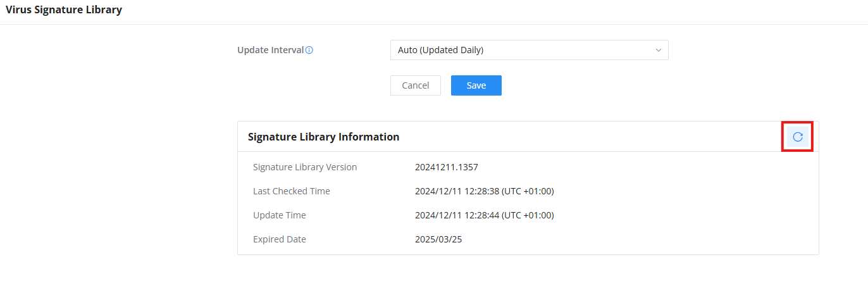Click the 'Update Interval' label

tap(271, 50)
